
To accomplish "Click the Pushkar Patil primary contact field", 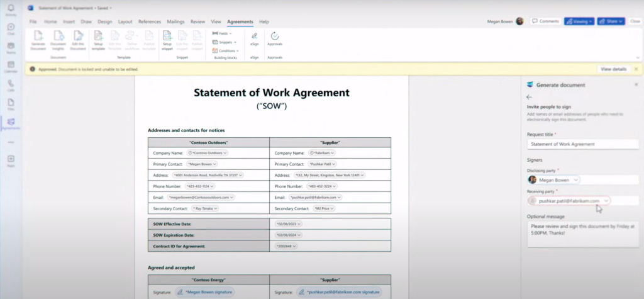I will point(323,164).
